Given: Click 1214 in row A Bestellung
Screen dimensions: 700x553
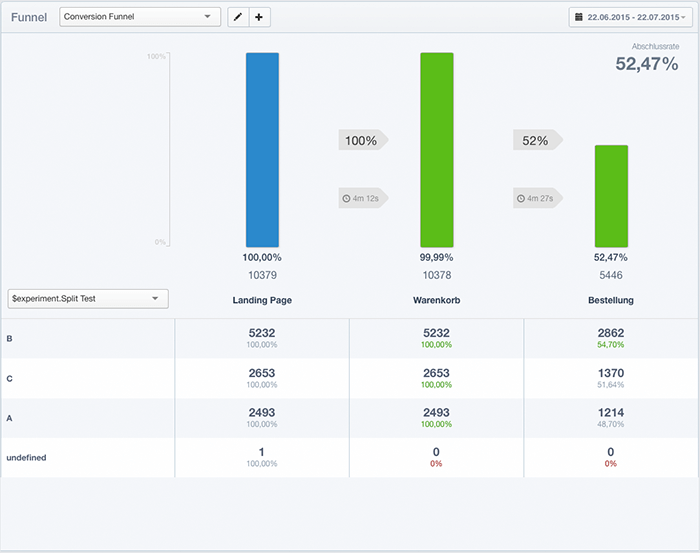Looking at the screenshot, I should [611, 412].
